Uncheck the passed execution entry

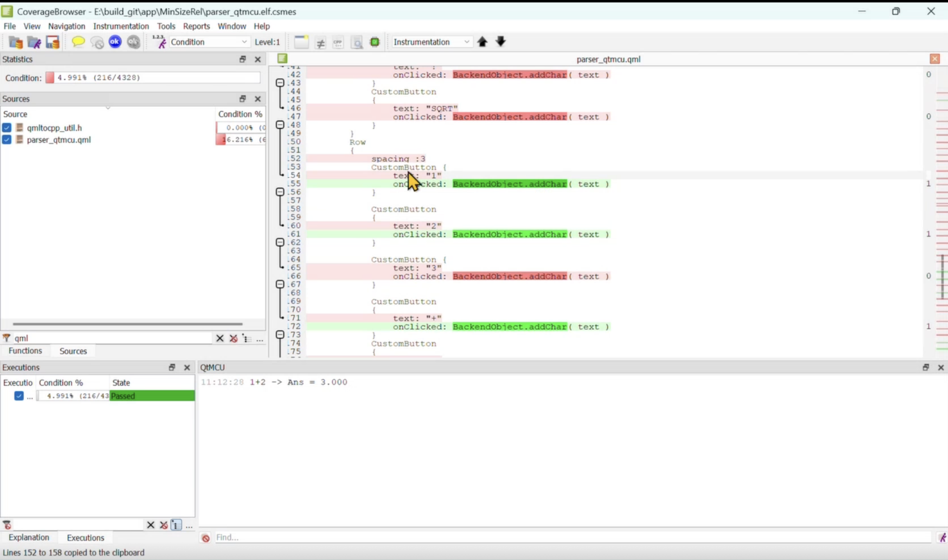coord(19,395)
